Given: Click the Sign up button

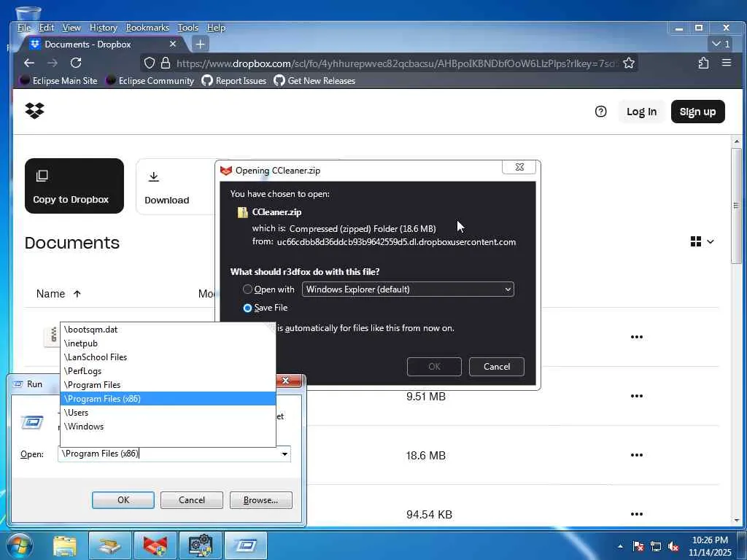Looking at the screenshot, I should coord(697,112).
